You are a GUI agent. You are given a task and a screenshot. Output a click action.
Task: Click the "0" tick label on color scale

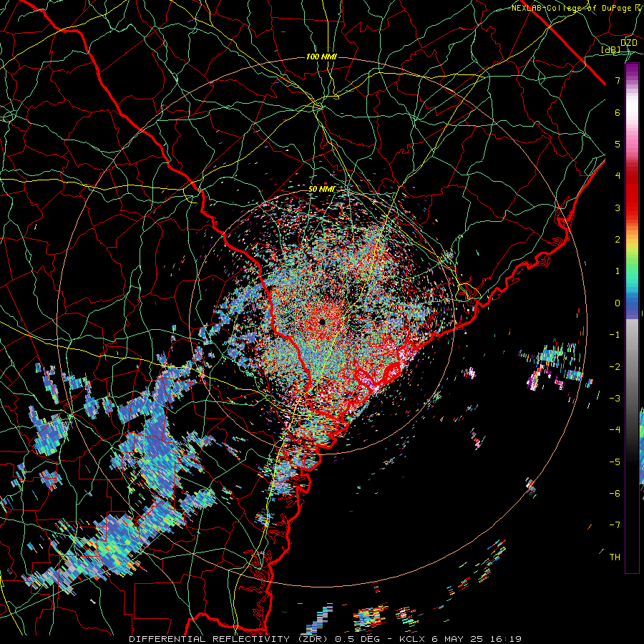click(618, 303)
